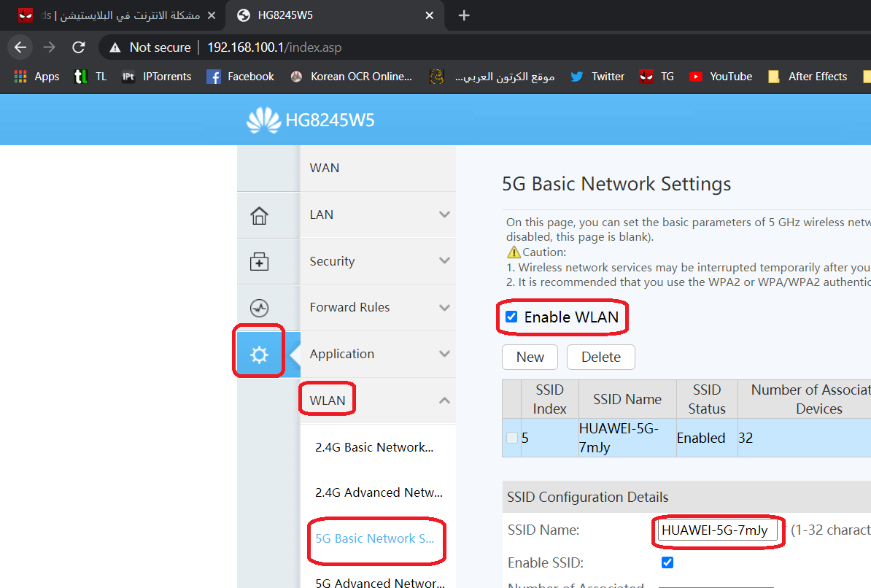
Task: Open the Twitter bookmark
Action: (x=597, y=77)
